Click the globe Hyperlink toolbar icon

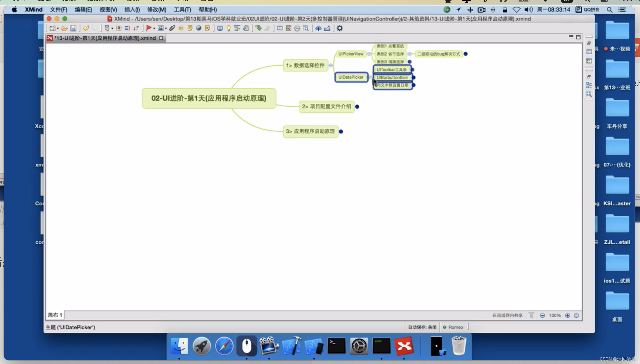[x=199, y=28]
